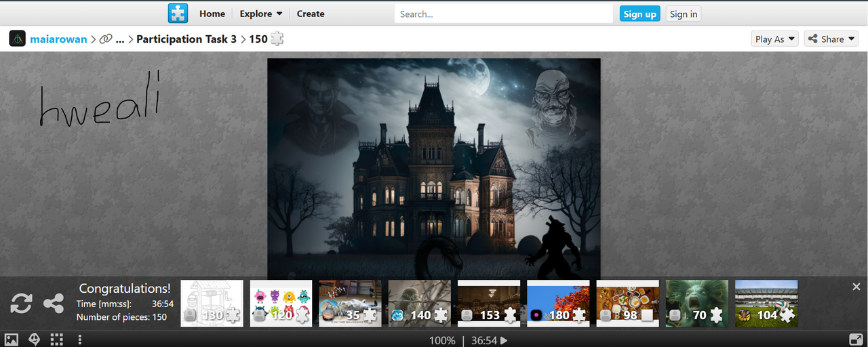Open the screaming creature 70-piece puzzle
The image size is (868, 347).
696,304
